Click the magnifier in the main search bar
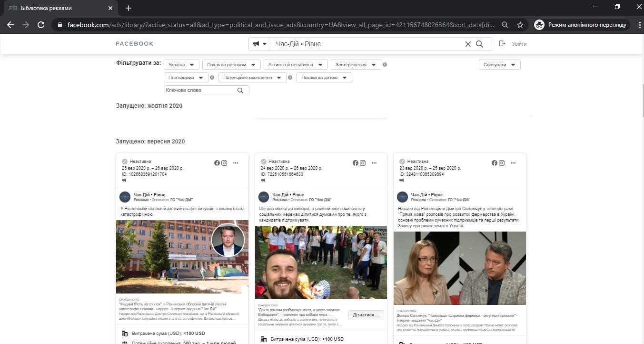Image resolution: width=644 pixels, height=344 pixels. tap(479, 44)
